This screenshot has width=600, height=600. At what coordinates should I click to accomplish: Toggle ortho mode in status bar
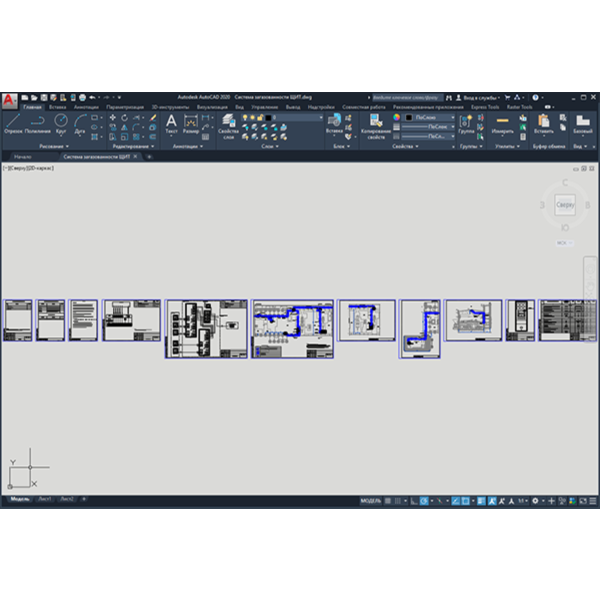click(414, 501)
